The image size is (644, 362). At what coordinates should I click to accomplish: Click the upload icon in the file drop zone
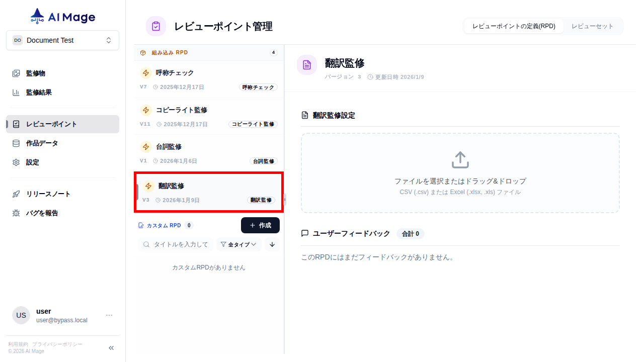pyautogui.click(x=460, y=159)
